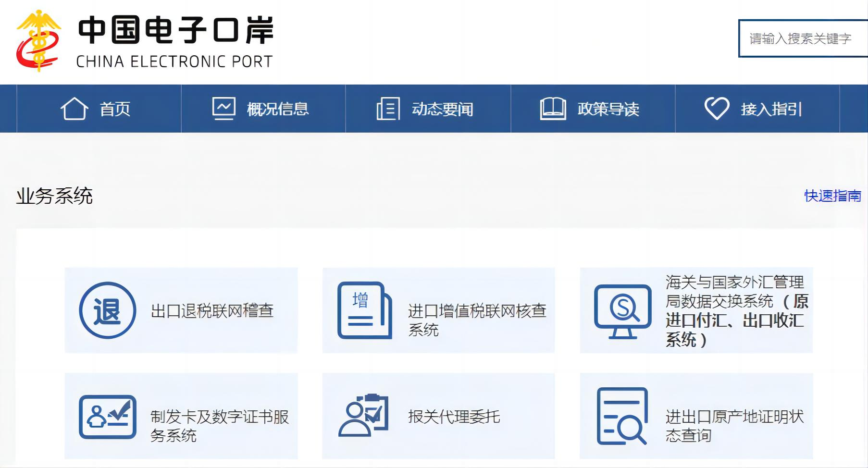Viewport: 868px width, 468px height.
Task: Click the circular 退 icon for export tax refund
Action: pos(108,310)
